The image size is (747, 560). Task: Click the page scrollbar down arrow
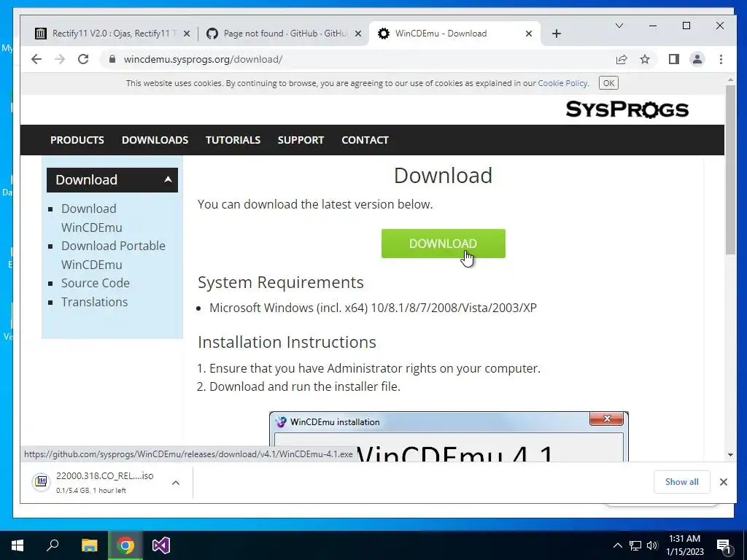pyautogui.click(x=730, y=455)
